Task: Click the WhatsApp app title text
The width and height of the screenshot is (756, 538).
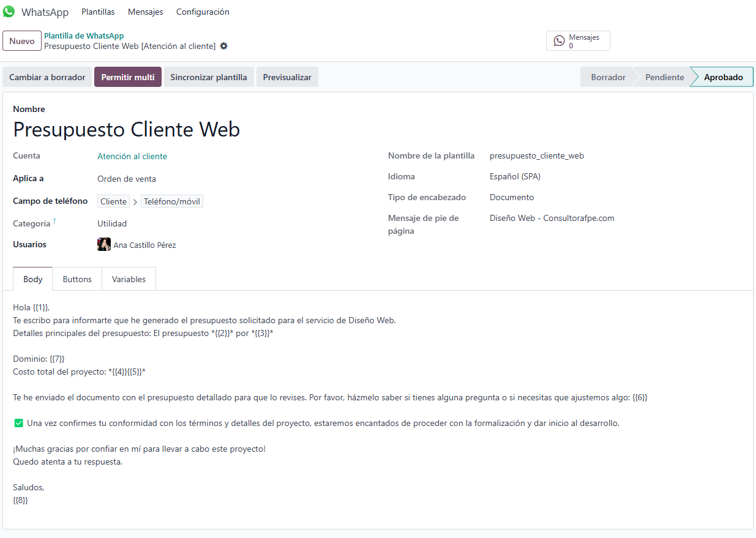Action: coord(45,12)
